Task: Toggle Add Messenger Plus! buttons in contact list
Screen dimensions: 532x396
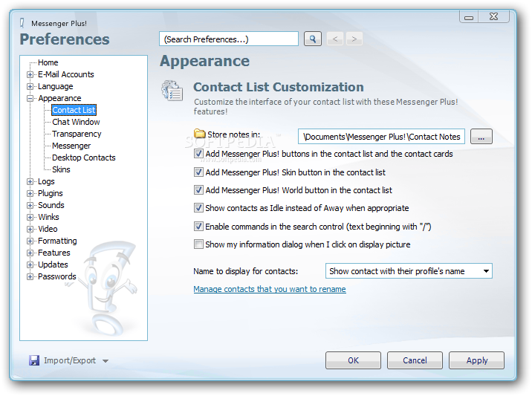Action: (x=198, y=154)
